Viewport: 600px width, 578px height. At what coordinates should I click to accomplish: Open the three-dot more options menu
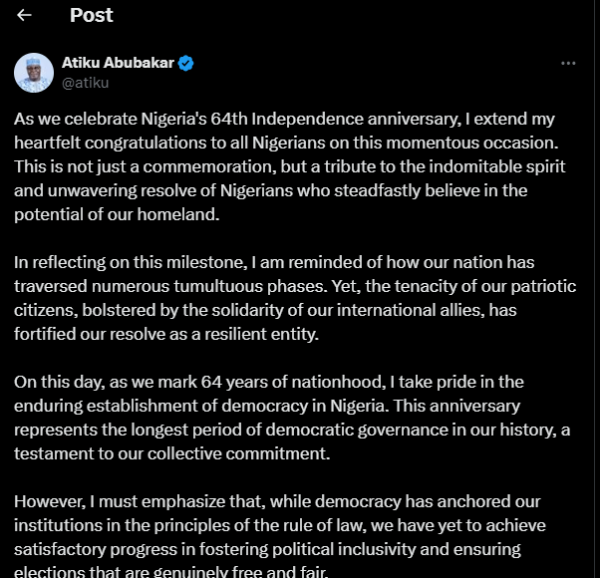pyautogui.click(x=568, y=63)
